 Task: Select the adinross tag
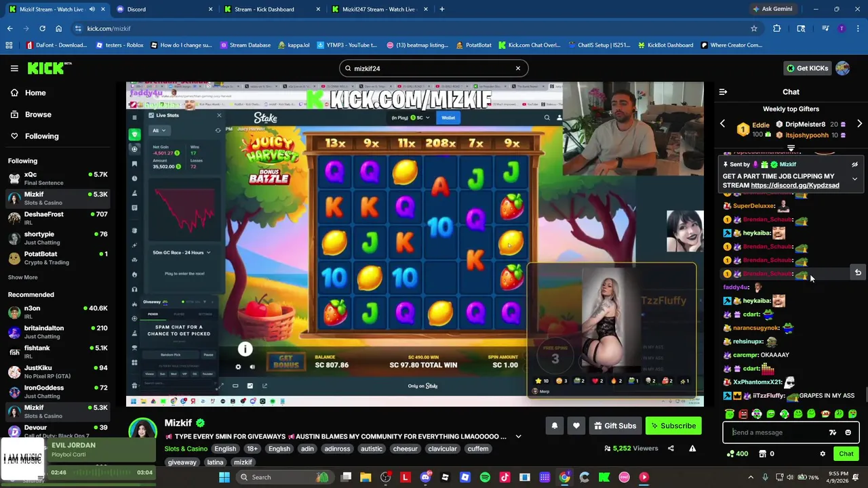coord(336,449)
